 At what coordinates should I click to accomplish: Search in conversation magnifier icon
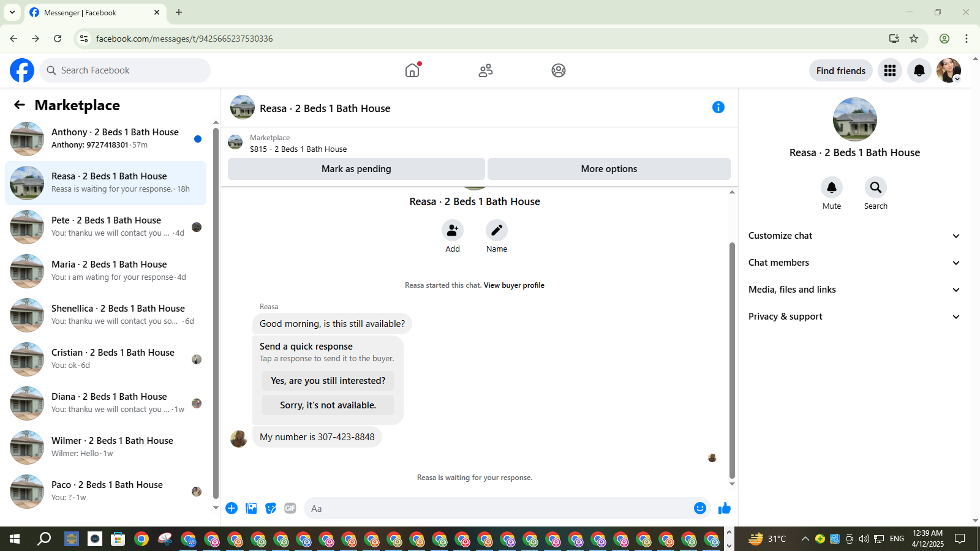[876, 187]
